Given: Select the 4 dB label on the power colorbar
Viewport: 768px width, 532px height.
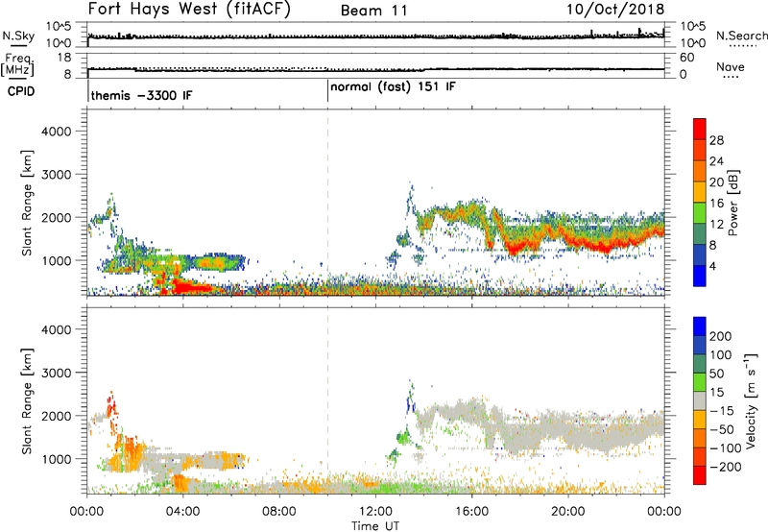Looking at the screenshot, I should click(713, 266).
